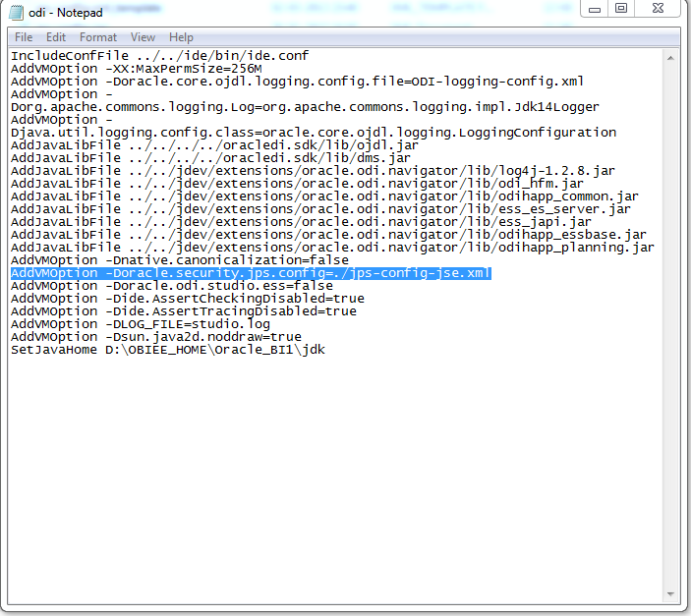Click the scrollbar down arrow
Image resolution: width=691 pixels, height=616 pixels.
pos(670,594)
